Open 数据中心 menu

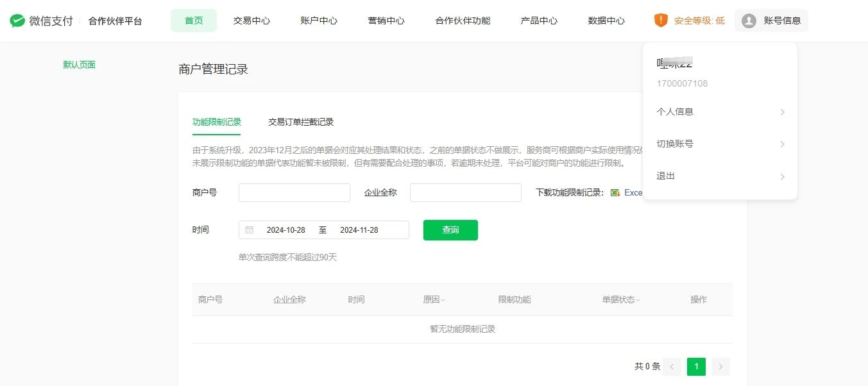(606, 21)
